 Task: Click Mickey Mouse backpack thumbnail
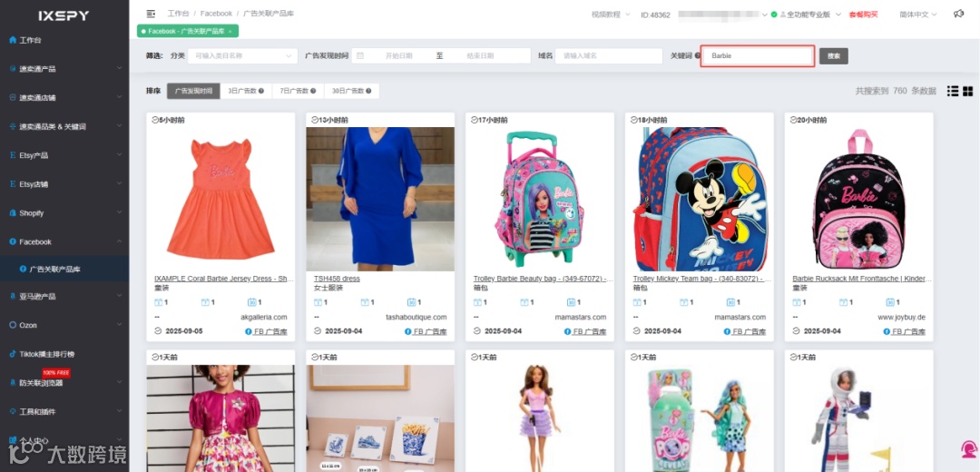click(700, 199)
